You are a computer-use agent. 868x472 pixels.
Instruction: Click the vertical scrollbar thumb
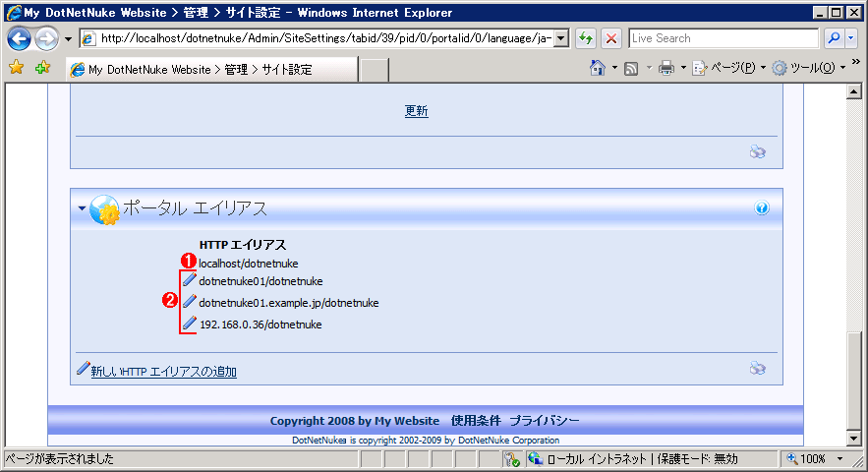point(853,380)
